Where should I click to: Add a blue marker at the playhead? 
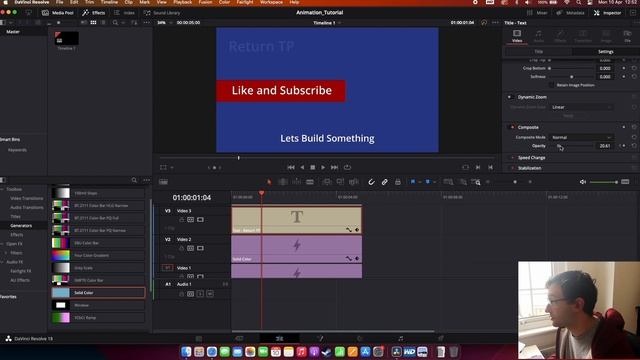[x=427, y=182]
